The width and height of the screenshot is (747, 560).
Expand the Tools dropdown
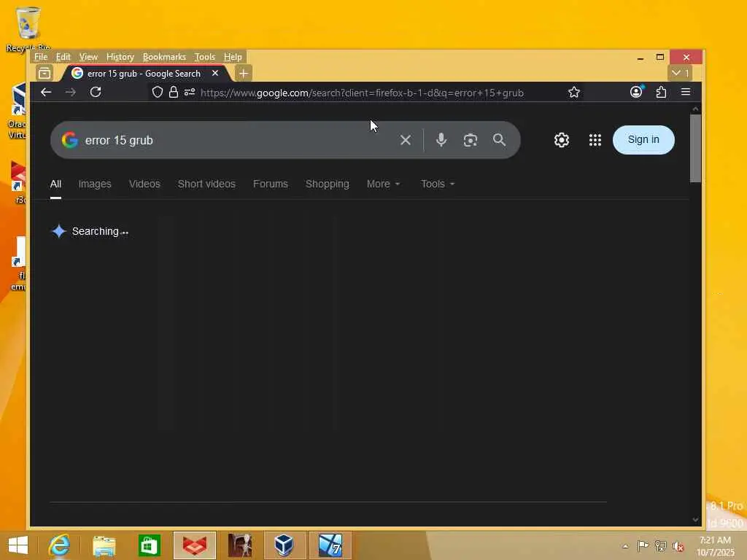coord(438,184)
